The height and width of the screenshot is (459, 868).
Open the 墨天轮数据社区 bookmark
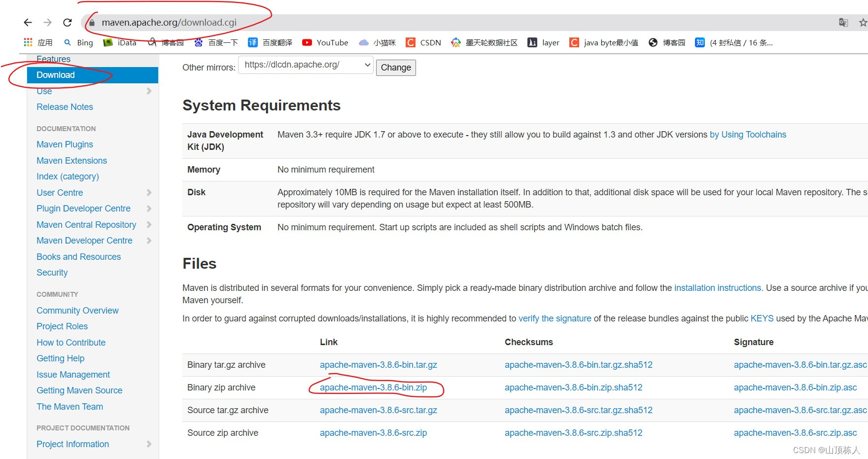[x=485, y=42]
